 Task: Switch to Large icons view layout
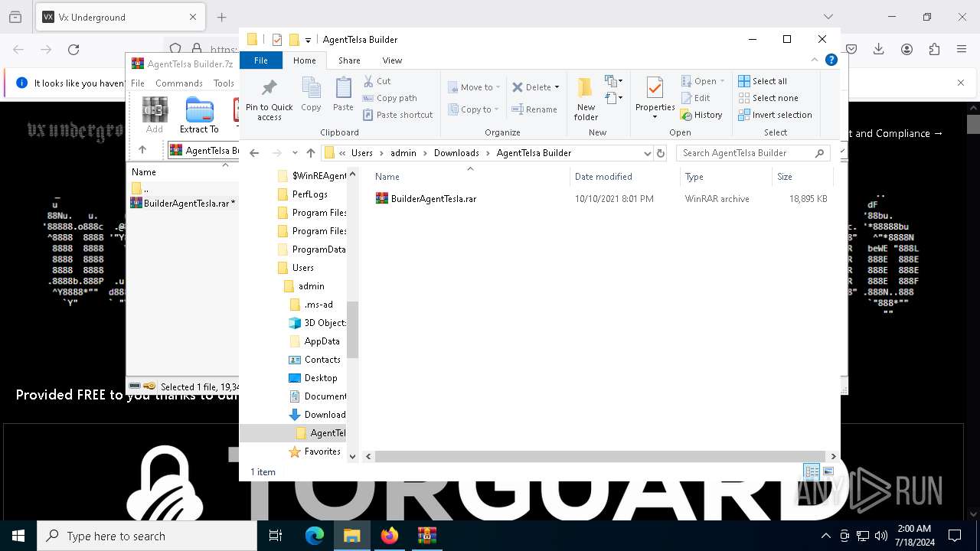(x=828, y=471)
